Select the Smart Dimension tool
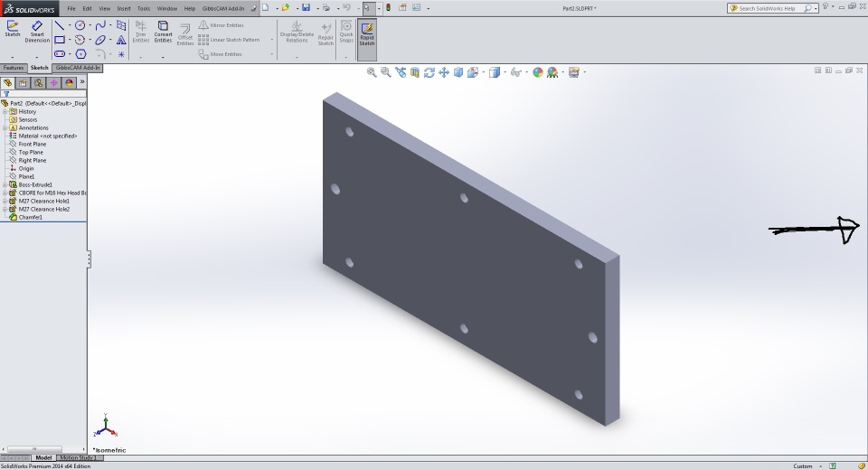This screenshot has width=868, height=470. pyautogui.click(x=37, y=31)
